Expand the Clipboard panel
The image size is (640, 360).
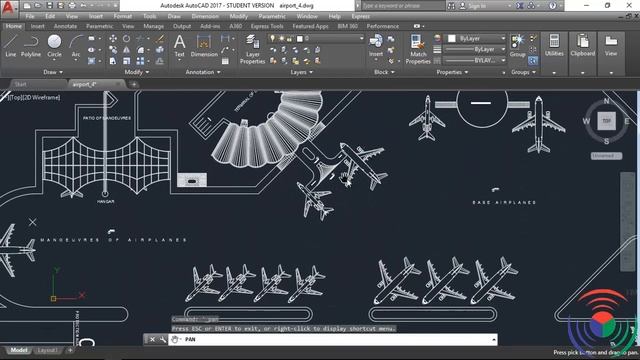point(582,73)
